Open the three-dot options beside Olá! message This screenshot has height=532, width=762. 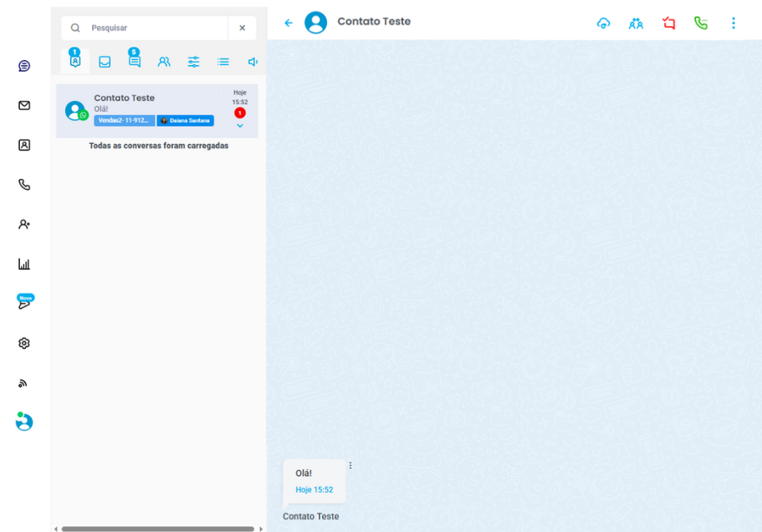tap(350, 465)
